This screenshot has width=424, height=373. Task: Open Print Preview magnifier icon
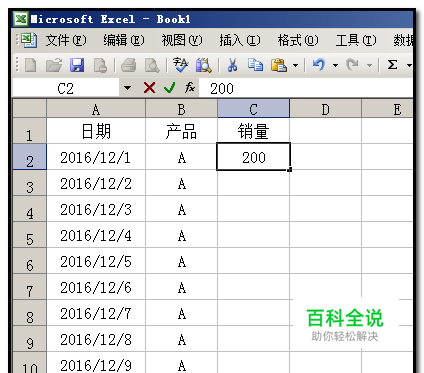(152, 65)
